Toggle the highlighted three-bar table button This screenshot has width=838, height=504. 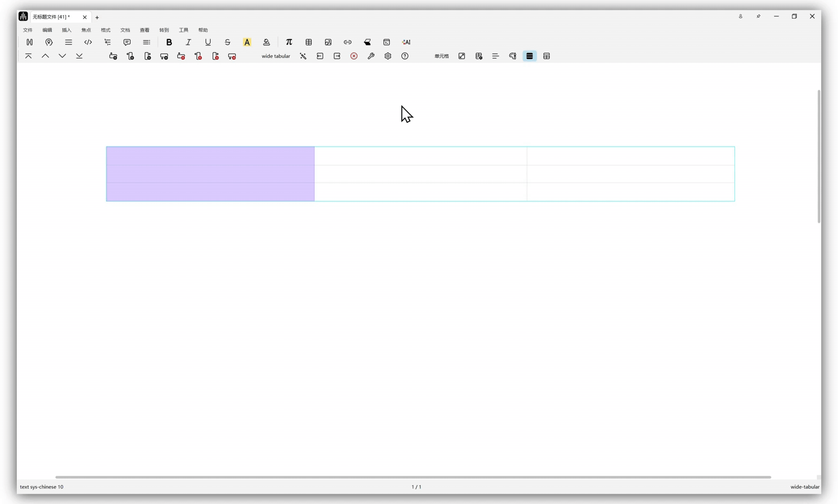(529, 56)
